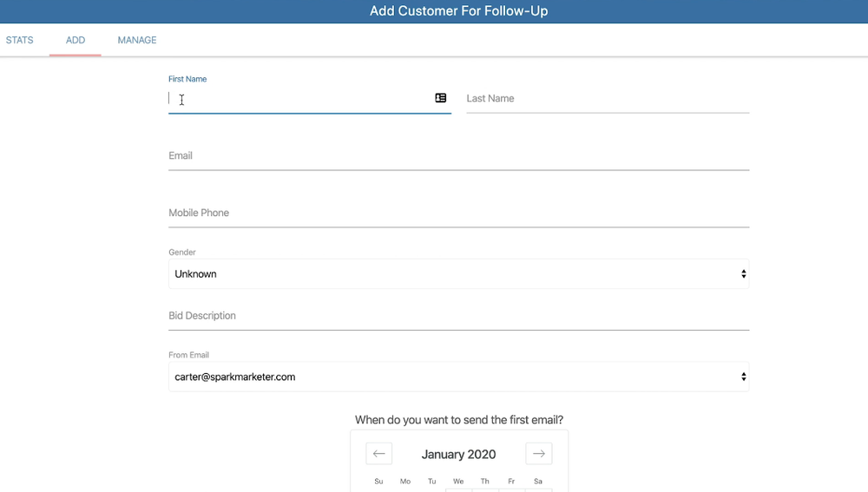
Task: Click the From Email select arrows
Action: click(x=743, y=377)
